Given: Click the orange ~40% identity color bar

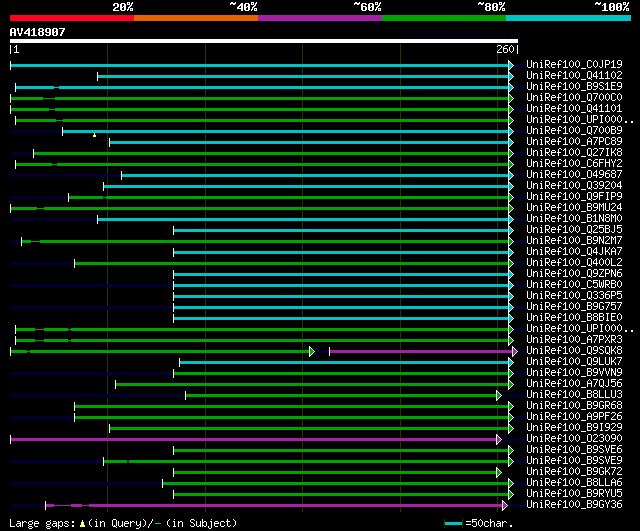Looking at the screenshot, I should (x=196, y=18).
